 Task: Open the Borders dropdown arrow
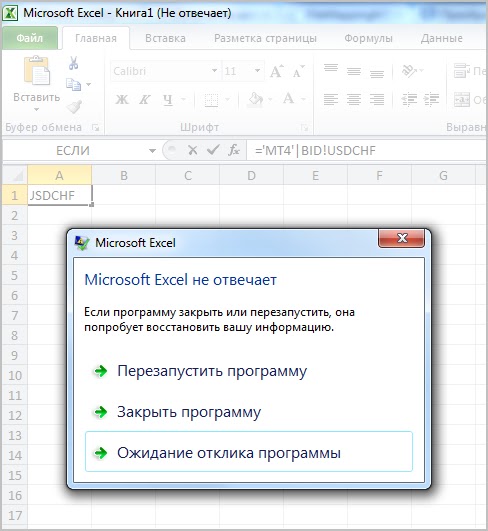point(228,100)
